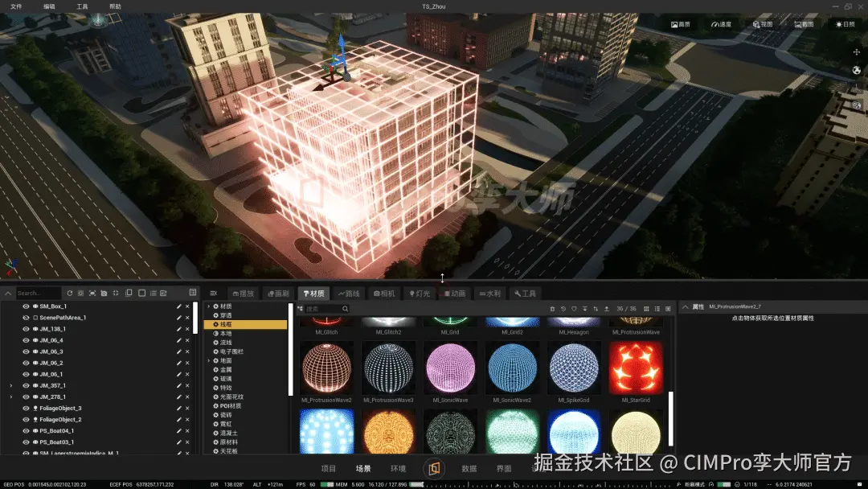The image size is (868, 489).
Task: Select the MI_ProtrusionWave2 material thumbnail
Action: click(326, 368)
